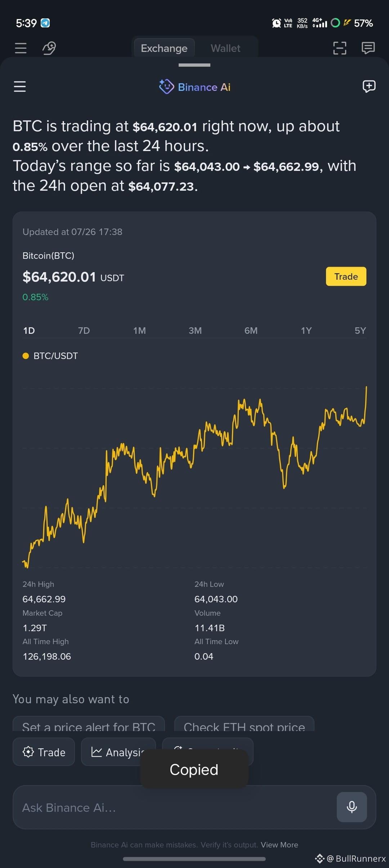Screen dimensions: 389x868
Task: Start a new chat icon
Action: (369, 87)
